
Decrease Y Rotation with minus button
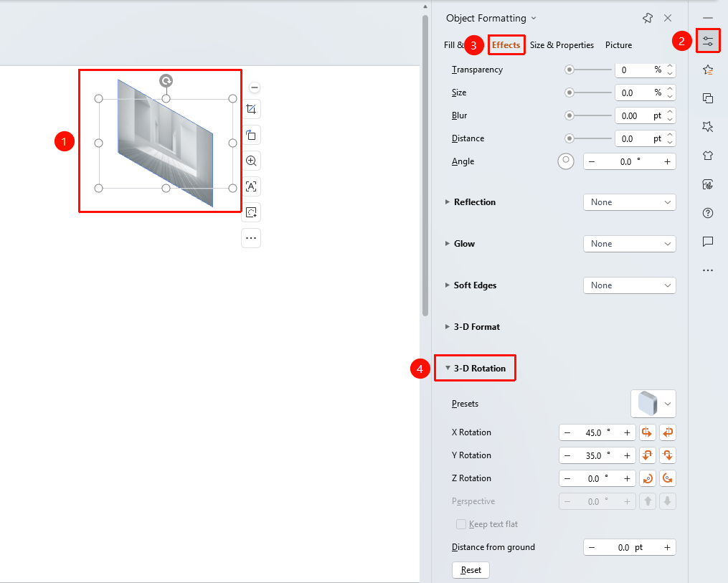[567, 455]
